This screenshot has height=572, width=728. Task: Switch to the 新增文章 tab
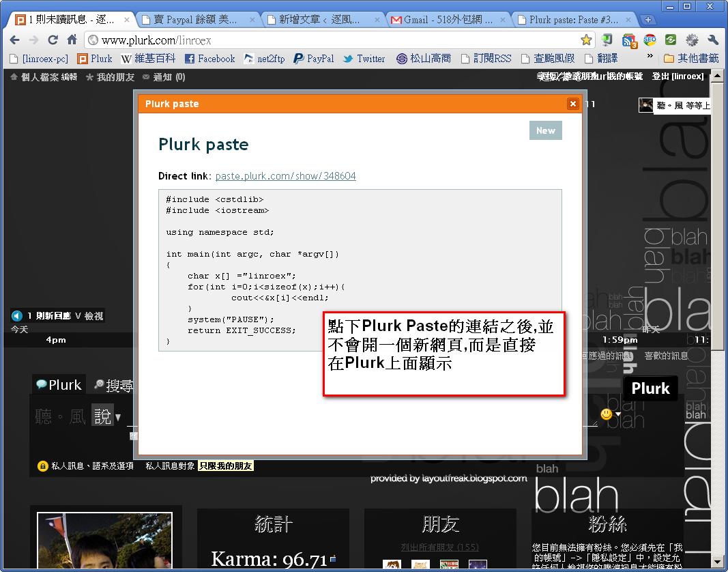pos(323,20)
